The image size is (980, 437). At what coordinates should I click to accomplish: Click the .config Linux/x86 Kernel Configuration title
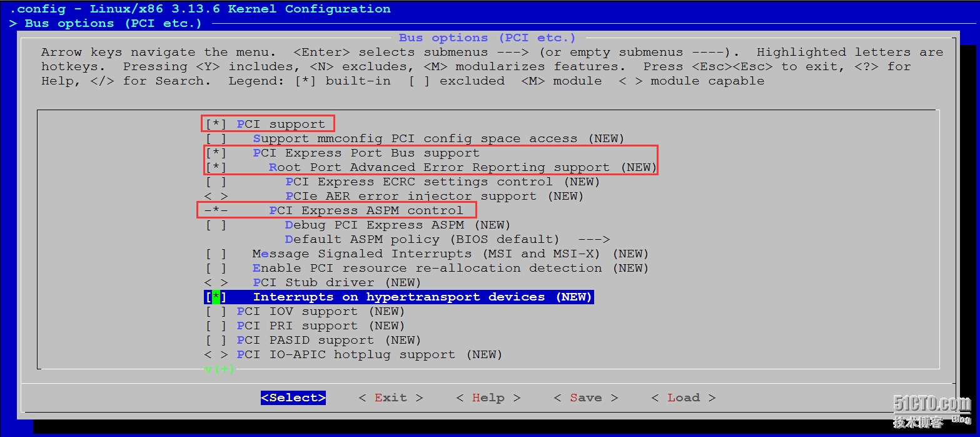coord(200,9)
